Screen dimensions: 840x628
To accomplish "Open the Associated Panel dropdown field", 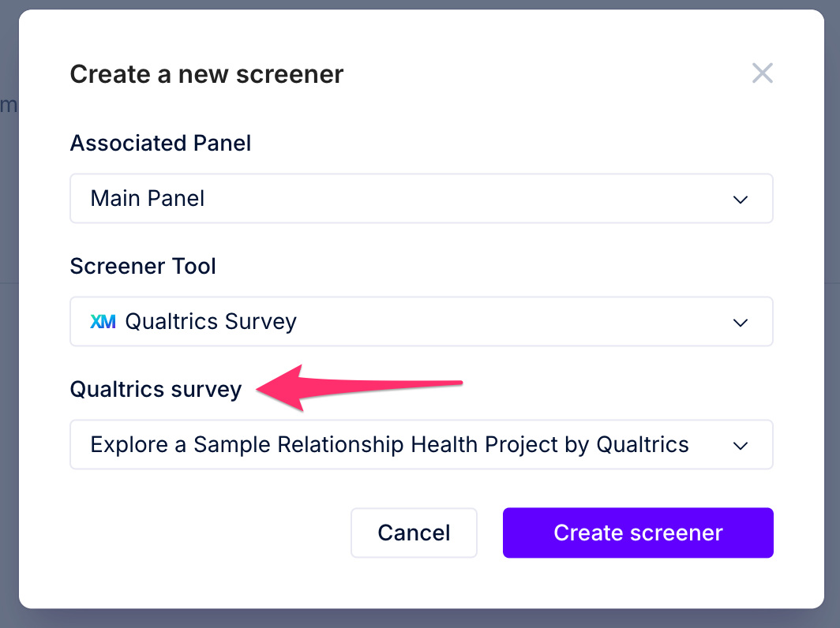I will pyautogui.click(x=421, y=198).
